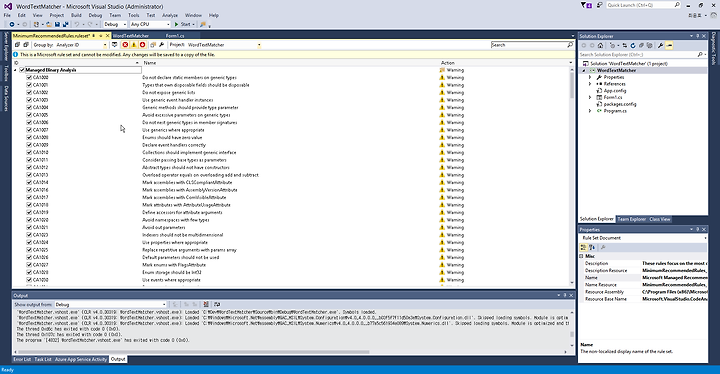Screen dimensions: 720x374
Task: Click the Expand All icon in rule set toolbar
Action: click(x=17, y=45)
